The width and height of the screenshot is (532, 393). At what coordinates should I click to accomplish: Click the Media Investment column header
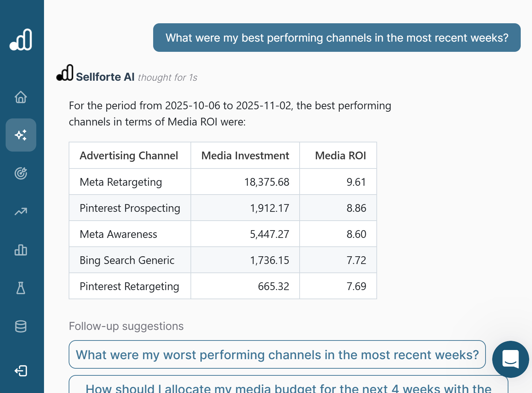pos(245,155)
